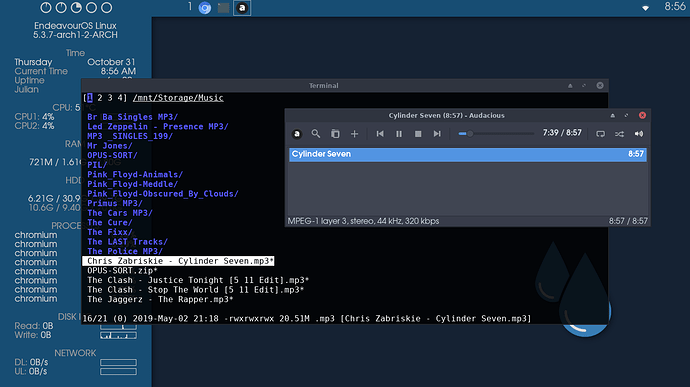Click MPEG-1 layer 3 status bar text
The image size is (690, 387).
[363, 221]
